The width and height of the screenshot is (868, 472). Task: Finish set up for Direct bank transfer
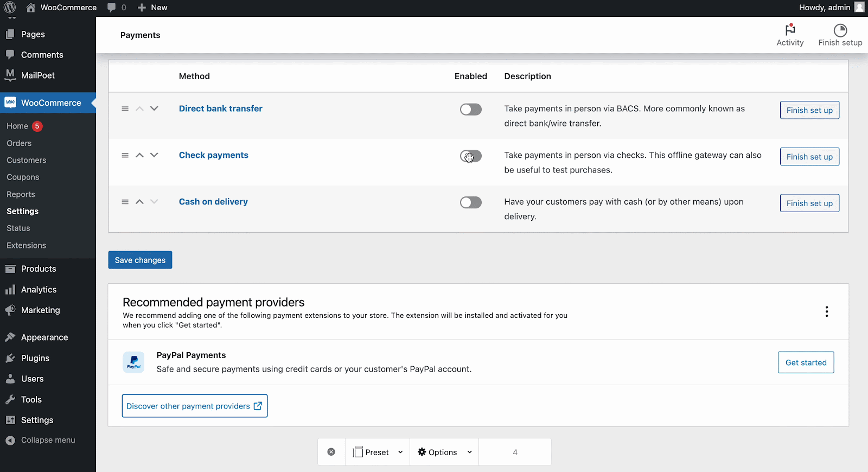click(809, 110)
